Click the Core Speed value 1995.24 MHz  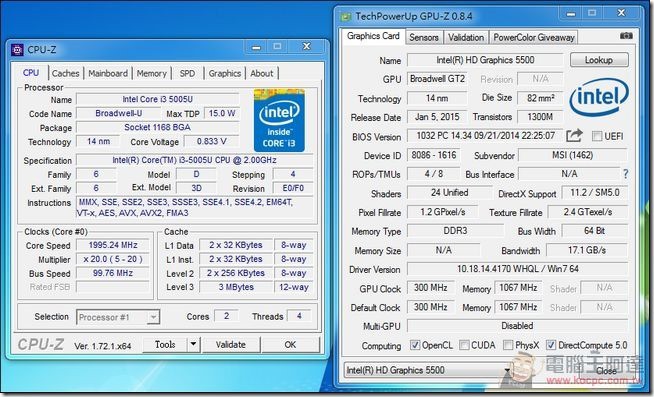point(113,245)
